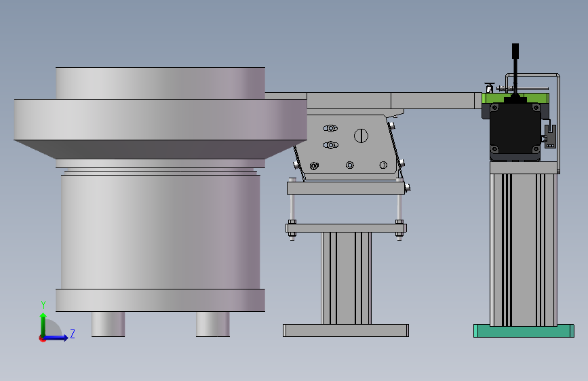Select the short aluminum profile column
Viewport: 588px width, 381px height.
tap(346, 278)
